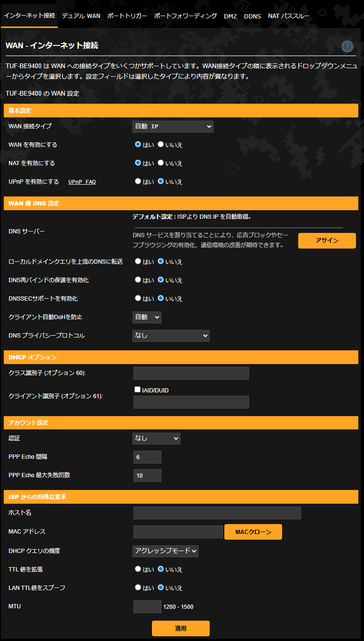Enable DNSSECサポート by selecting はい
Screen dimensions: 364x641
coord(138,298)
